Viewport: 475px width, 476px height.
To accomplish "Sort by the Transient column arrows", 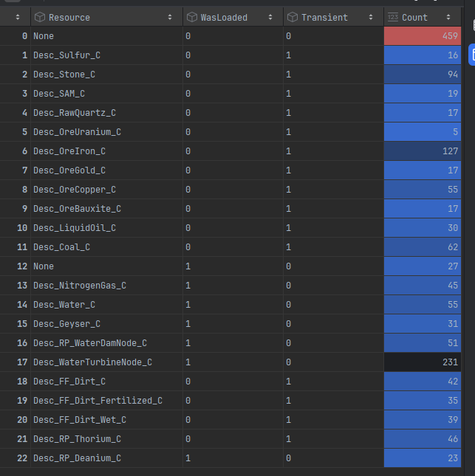I will (x=371, y=17).
